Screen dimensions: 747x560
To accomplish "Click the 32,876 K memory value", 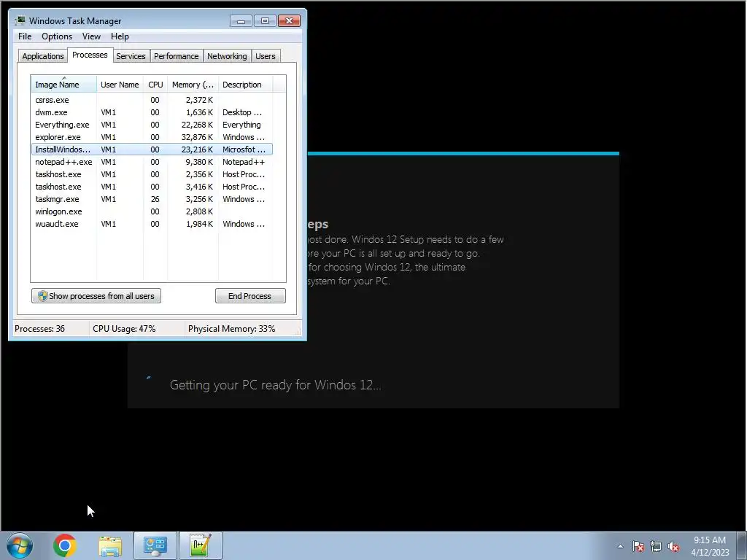I will click(x=197, y=137).
